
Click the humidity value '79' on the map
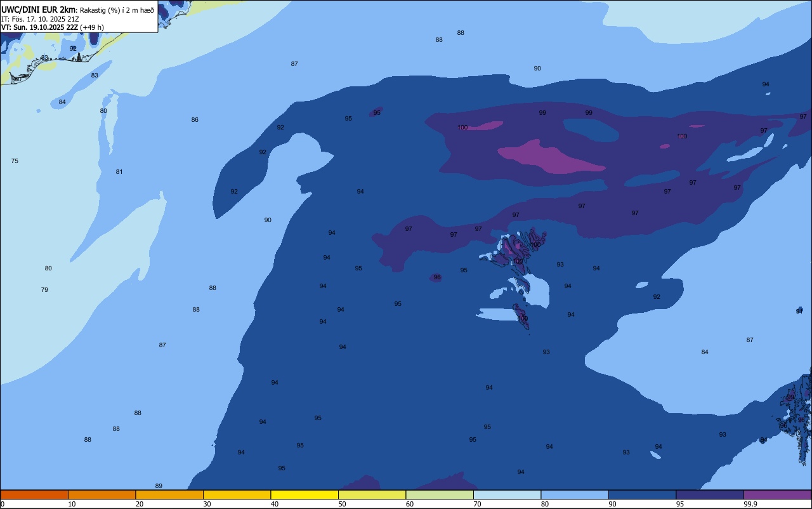(44, 290)
